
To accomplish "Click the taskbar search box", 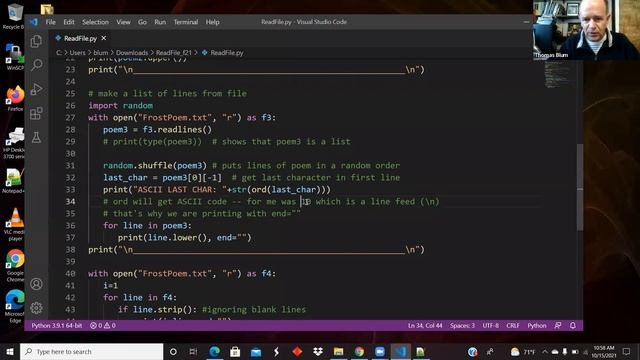I will tap(91, 351).
